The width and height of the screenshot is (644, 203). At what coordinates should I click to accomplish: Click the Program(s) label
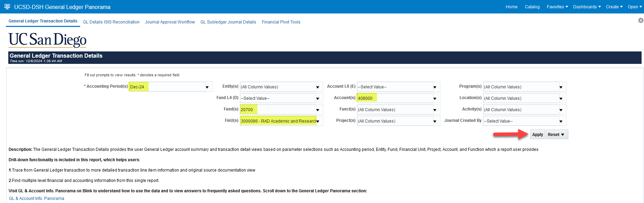(x=470, y=86)
